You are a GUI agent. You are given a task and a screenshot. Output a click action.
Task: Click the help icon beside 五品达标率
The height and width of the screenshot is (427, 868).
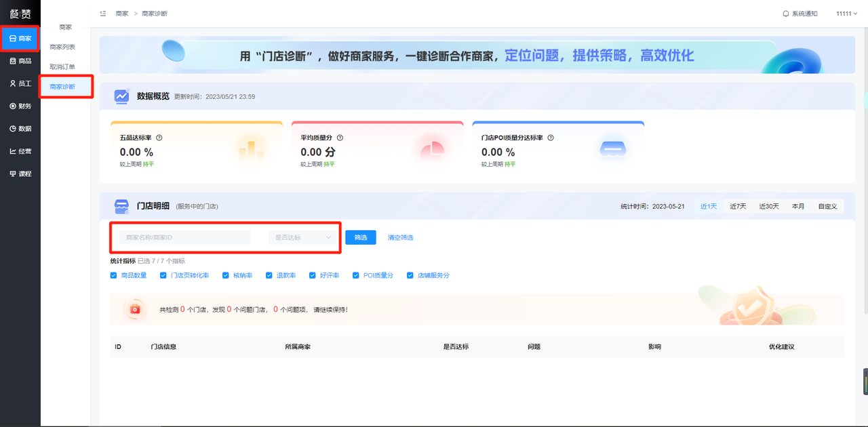click(x=159, y=138)
